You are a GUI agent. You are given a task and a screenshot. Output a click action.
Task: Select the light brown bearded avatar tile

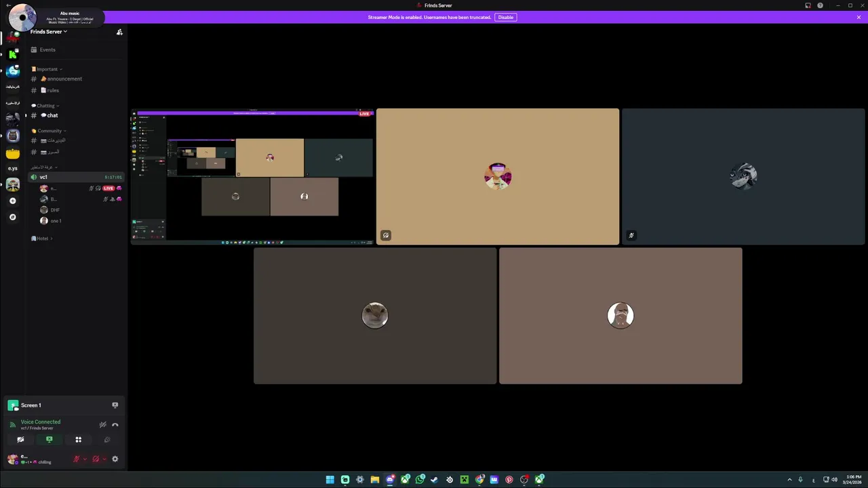pos(620,316)
